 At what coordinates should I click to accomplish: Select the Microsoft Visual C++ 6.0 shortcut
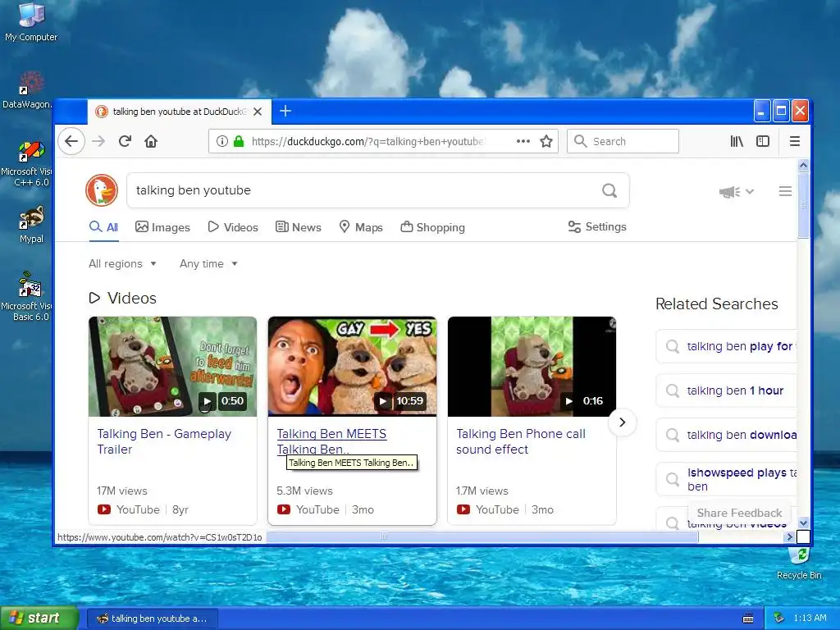pyautogui.click(x=26, y=164)
